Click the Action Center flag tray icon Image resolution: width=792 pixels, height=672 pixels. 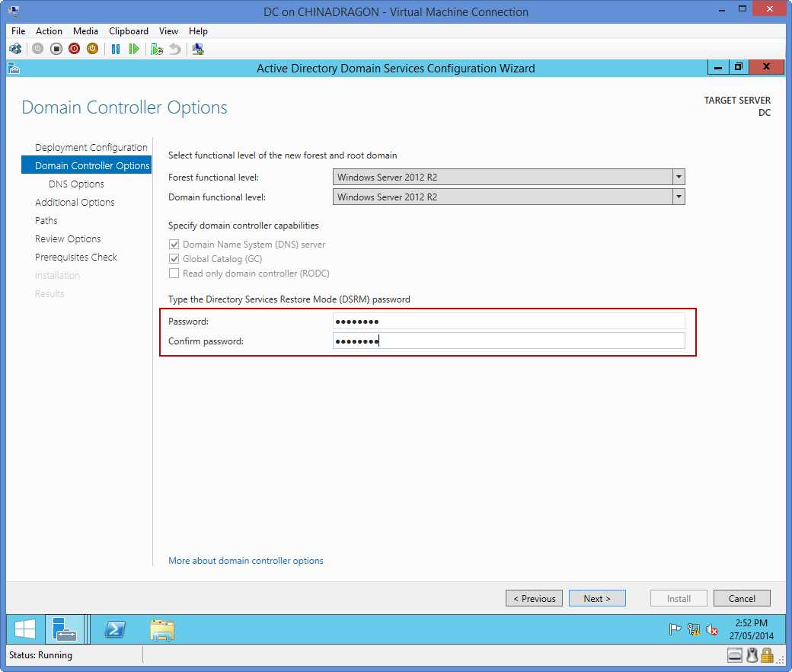click(675, 629)
